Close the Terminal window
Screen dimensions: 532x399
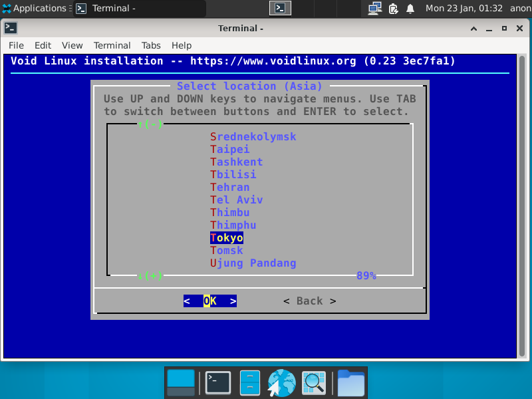point(519,29)
